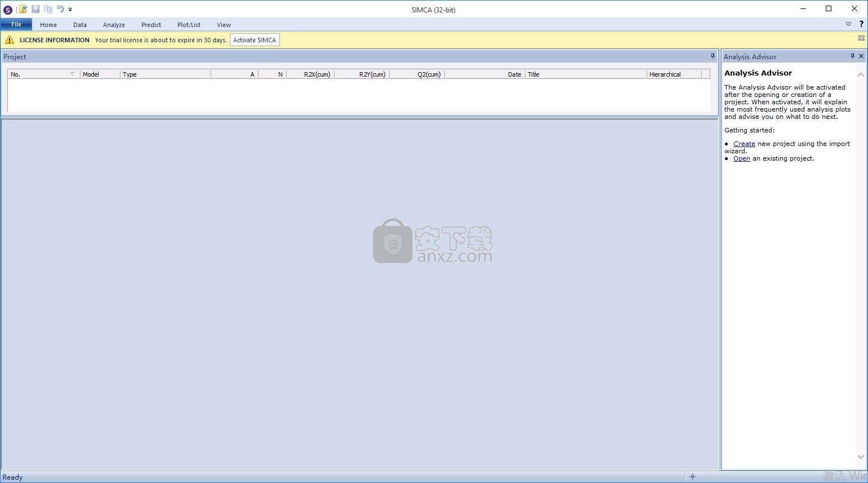Switch to the View ribbon tab
Image resolution: width=868 pixels, height=483 pixels.
click(224, 25)
